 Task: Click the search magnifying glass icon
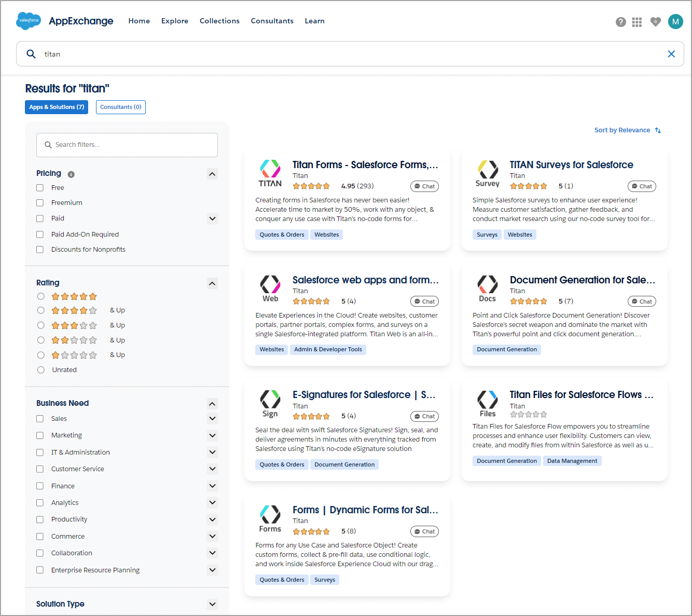pos(31,53)
